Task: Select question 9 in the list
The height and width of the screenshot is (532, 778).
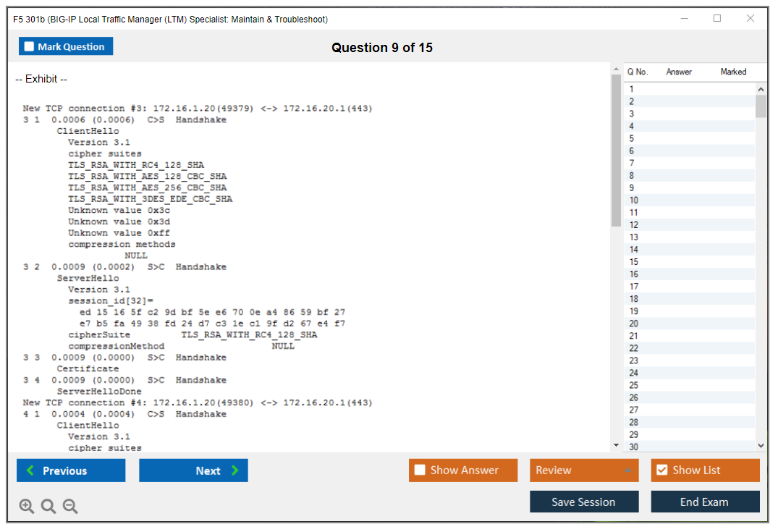Action: [632, 187]
